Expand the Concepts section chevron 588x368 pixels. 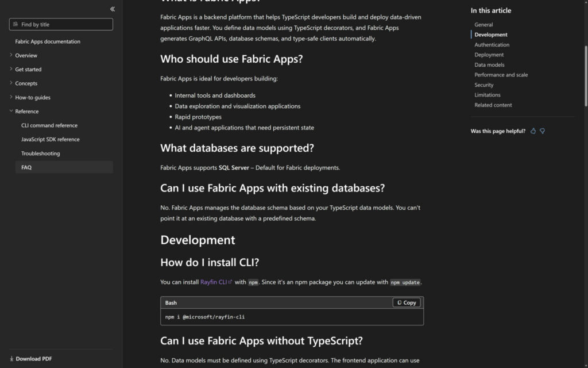pyautogui.click(x=11, y=83)
